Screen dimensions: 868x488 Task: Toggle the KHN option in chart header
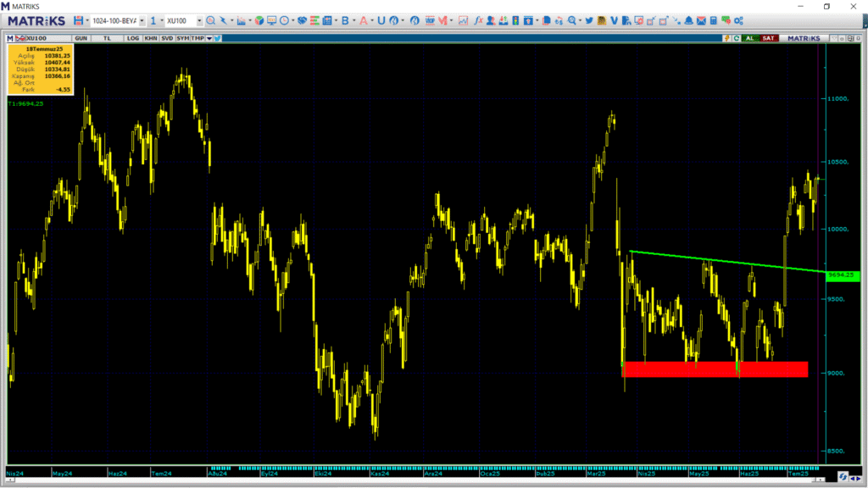pyautogui.click(x=151, y=38)
